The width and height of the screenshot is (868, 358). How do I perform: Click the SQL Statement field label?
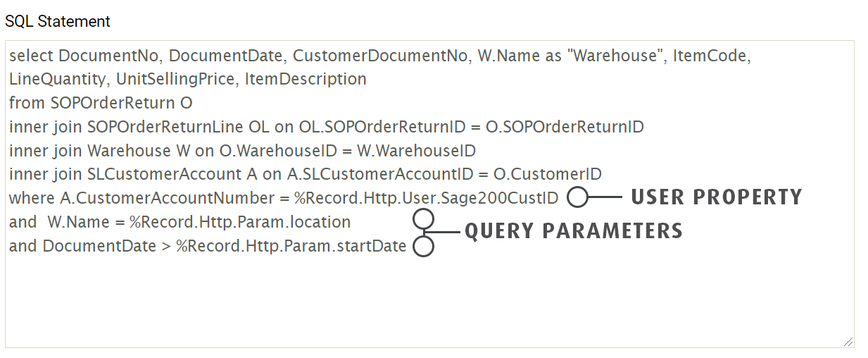[58, 22]
